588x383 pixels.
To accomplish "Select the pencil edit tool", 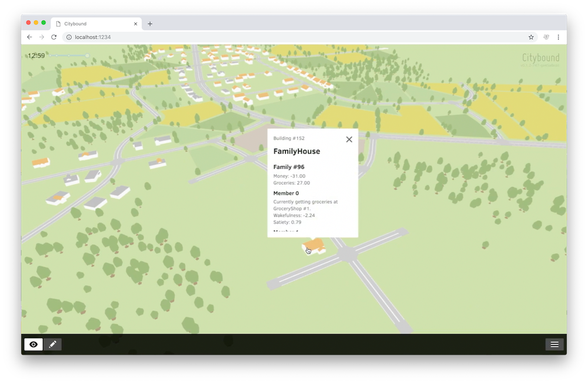I will pos(52,344).
